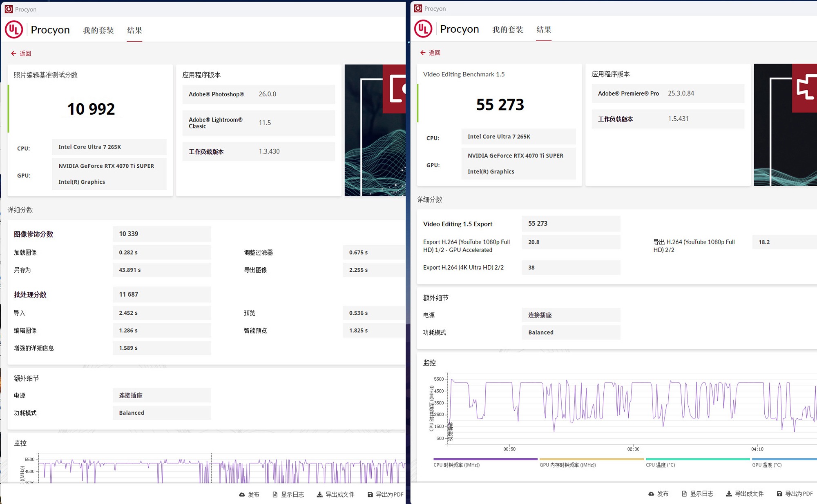Click show log icon in right window
Image resolution: width=817 pixels, height=504 pixels.
point(684,494)
